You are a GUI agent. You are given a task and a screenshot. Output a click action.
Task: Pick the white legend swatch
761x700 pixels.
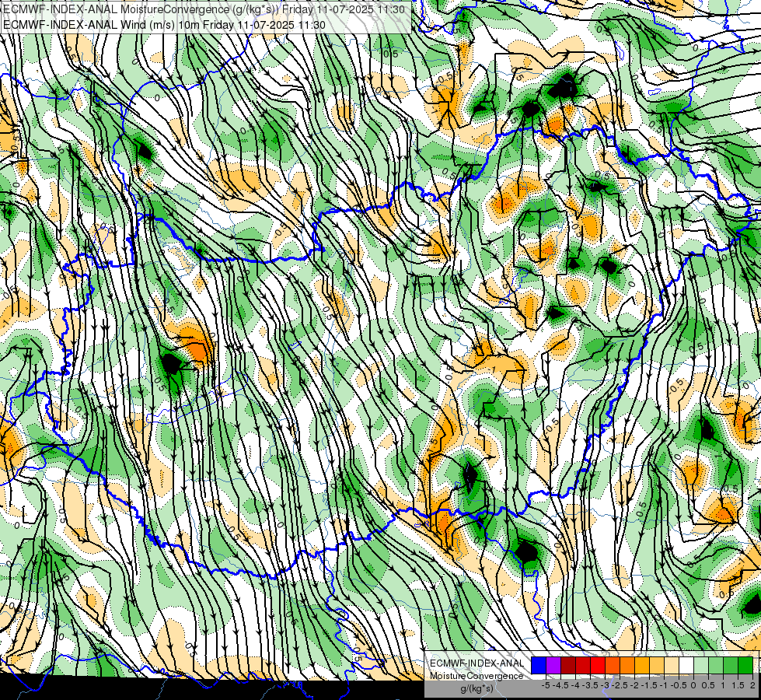(x=686, y=665)
